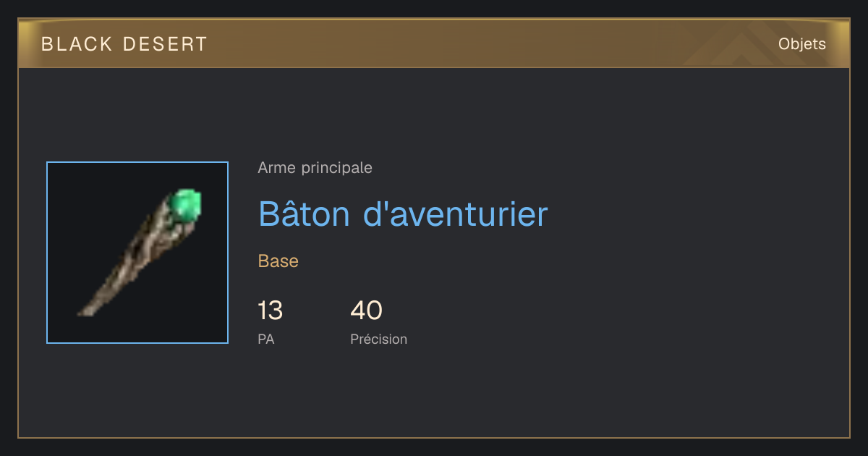Click the letter B in Bâton
Screen dimensions: 868x456
(x=269, y=214)
